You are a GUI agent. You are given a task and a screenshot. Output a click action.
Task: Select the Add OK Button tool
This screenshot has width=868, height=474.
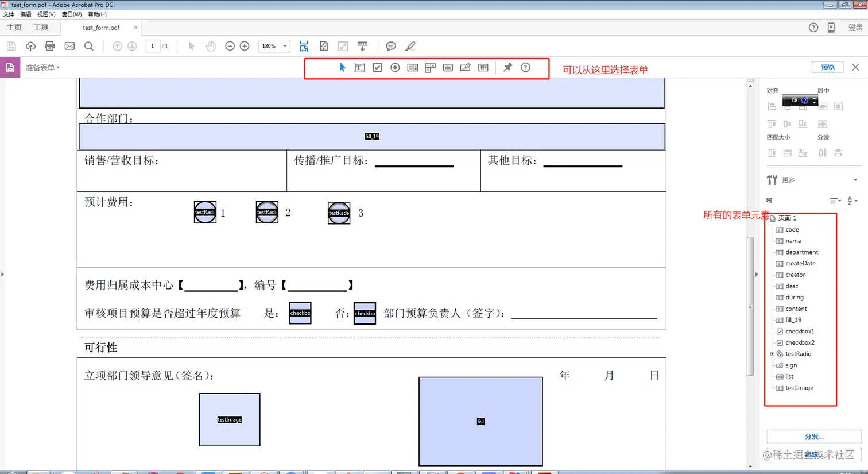[448, 68]
